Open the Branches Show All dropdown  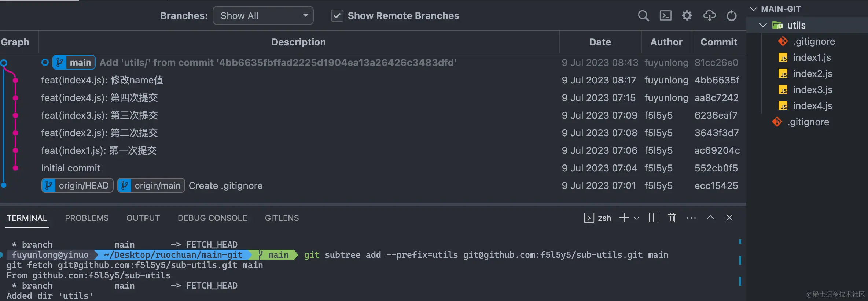point(263,16)
